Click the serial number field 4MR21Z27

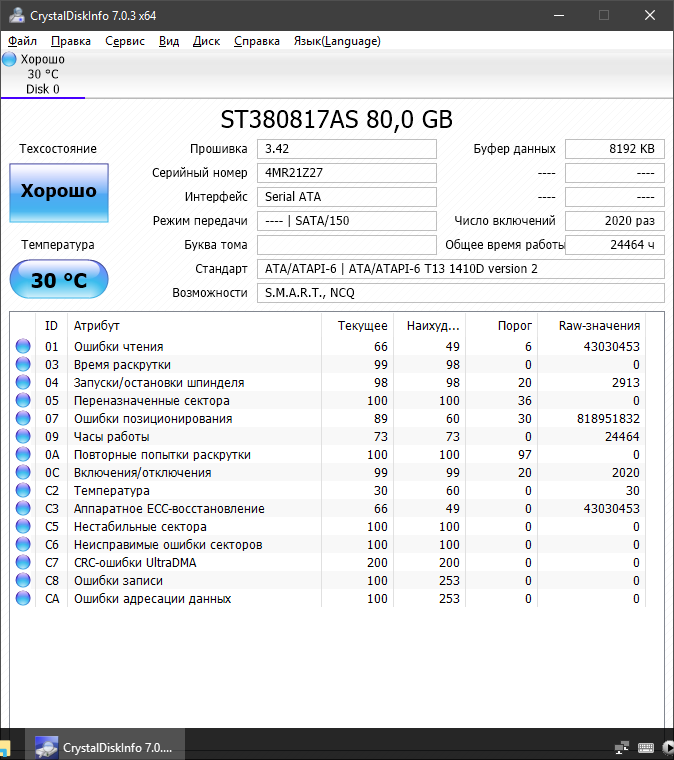[346, 173]
